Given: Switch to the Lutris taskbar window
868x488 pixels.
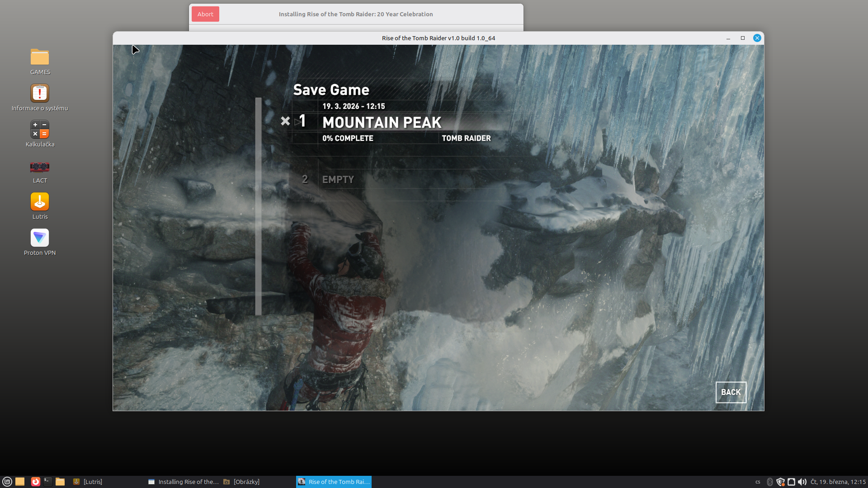Looking at the screenshot, I should click(93, 482).
